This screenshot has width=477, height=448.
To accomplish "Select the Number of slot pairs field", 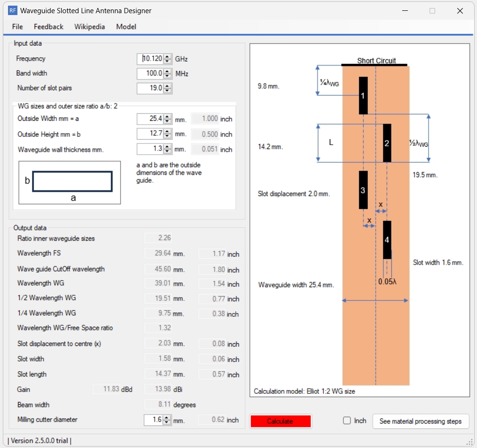I will click(151, 88).
